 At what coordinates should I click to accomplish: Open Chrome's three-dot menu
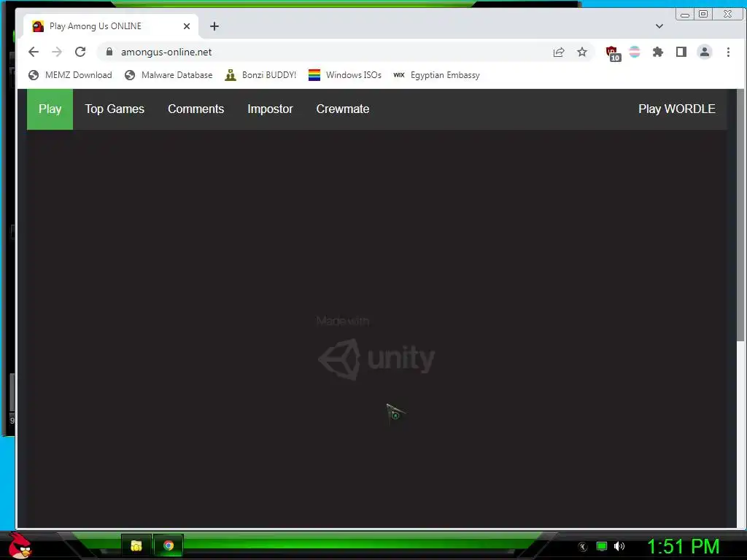728,52
